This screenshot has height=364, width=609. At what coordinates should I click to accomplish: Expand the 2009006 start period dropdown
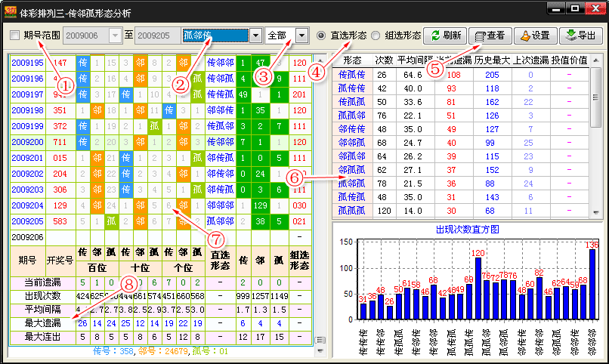[115, 35]
